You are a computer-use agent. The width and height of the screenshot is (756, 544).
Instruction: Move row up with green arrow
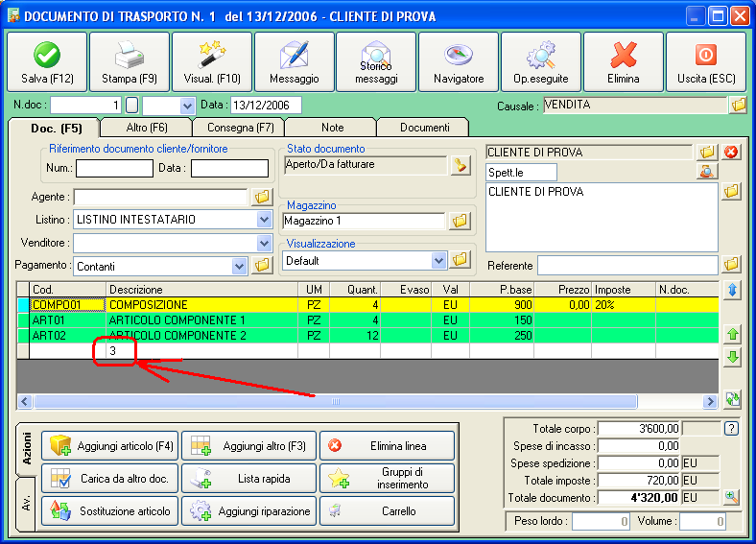733,334
